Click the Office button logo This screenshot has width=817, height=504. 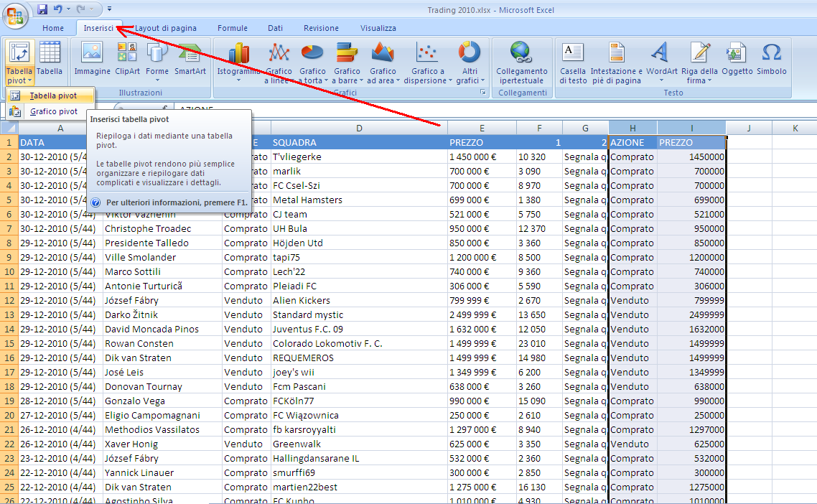pyautogui.click(x=15, y=15)
